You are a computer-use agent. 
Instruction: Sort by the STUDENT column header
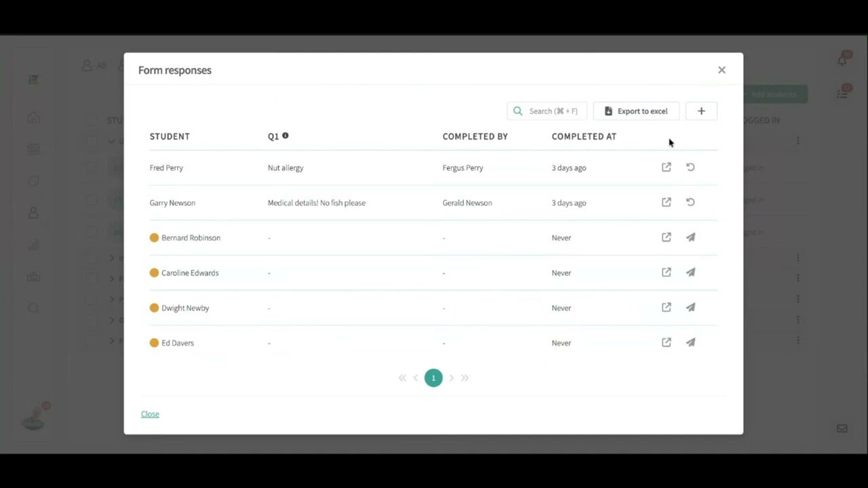tap(170, 136)
